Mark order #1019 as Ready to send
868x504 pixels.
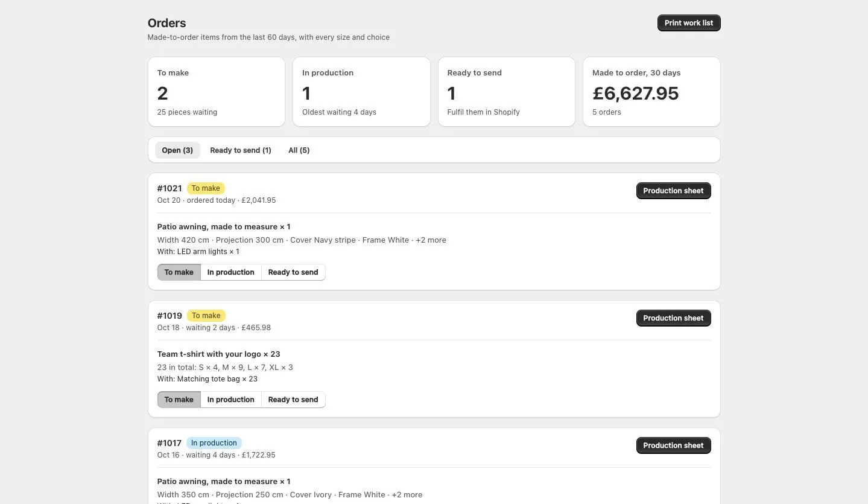point(293,400)
